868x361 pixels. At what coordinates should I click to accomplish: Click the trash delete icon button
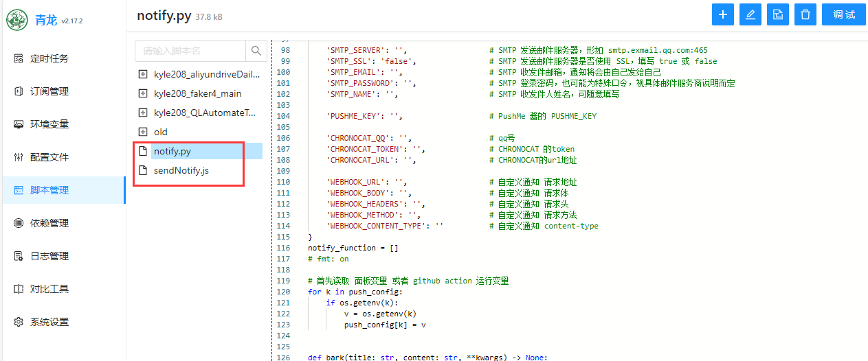click(805, 14)
